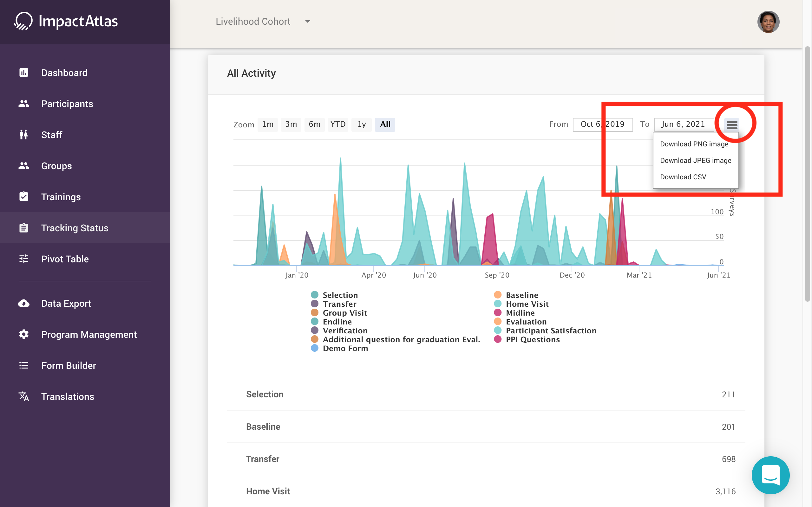Click the Dashboard sidebar icon
The image size is (812, 507).
coord(24,73)
